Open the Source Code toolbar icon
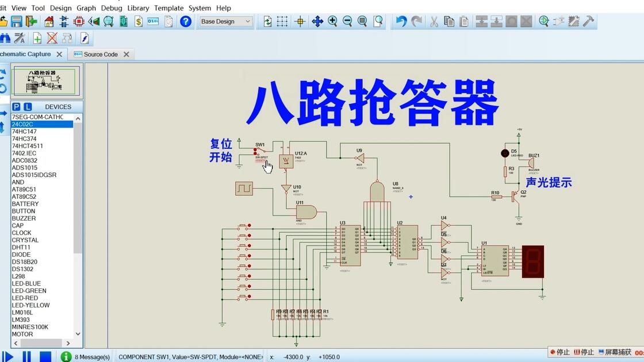 click(153, 21)
